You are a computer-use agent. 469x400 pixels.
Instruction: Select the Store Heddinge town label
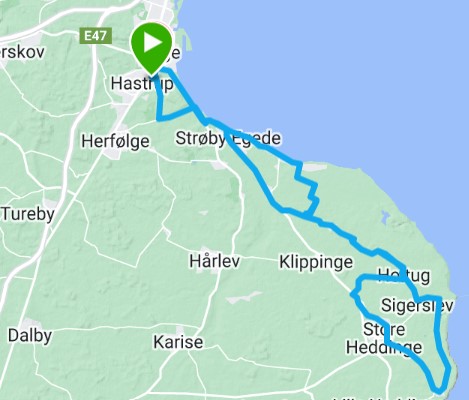(384, 338)
